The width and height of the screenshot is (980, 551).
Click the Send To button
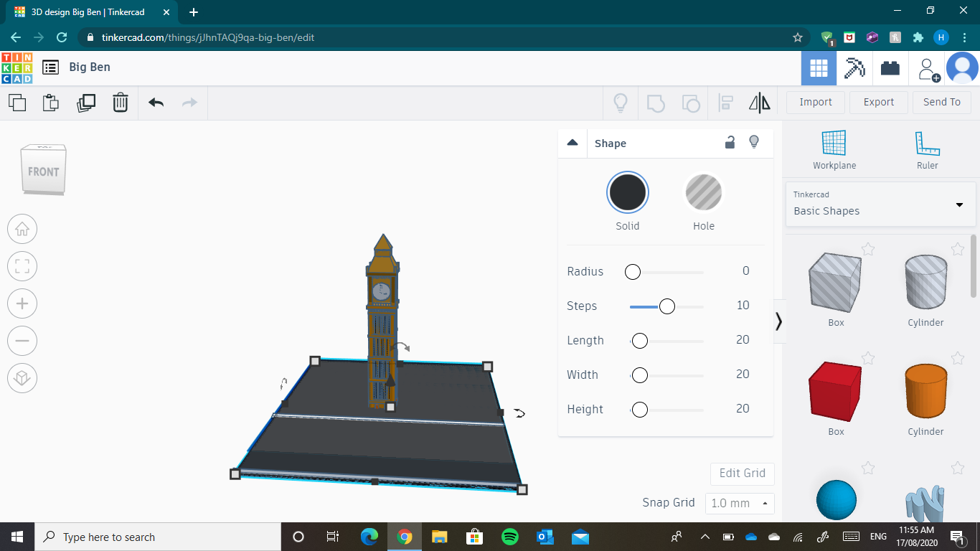942,102
